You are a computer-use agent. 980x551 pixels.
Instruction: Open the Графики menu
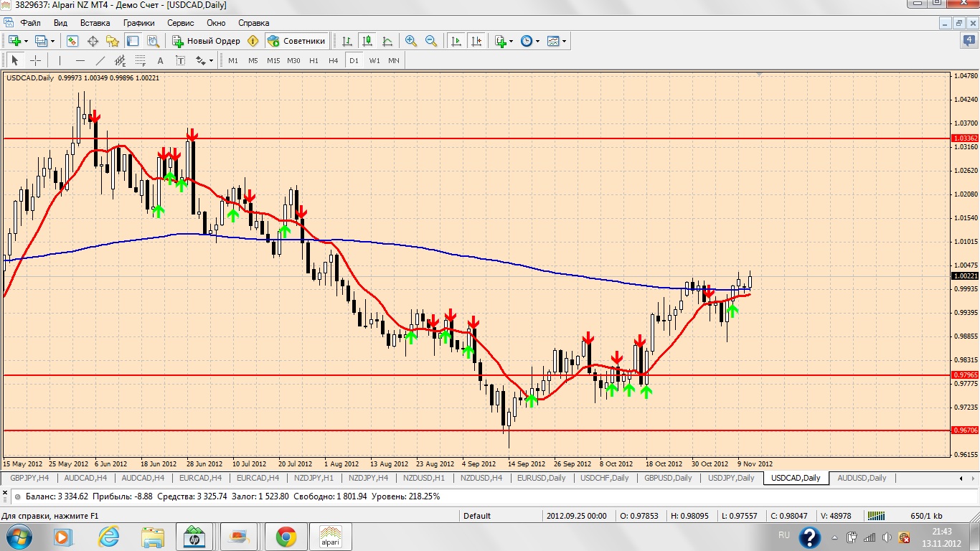(138, 23)
